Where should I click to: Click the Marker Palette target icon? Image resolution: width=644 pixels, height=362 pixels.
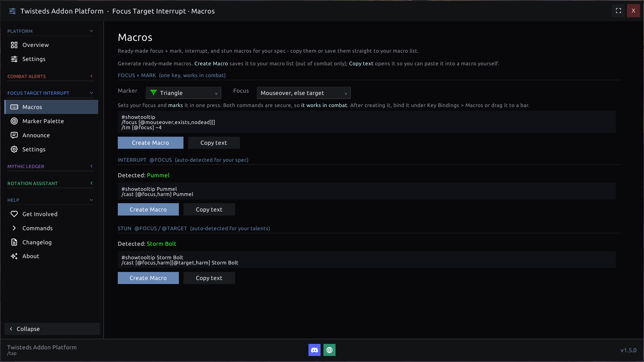[14, 121]
